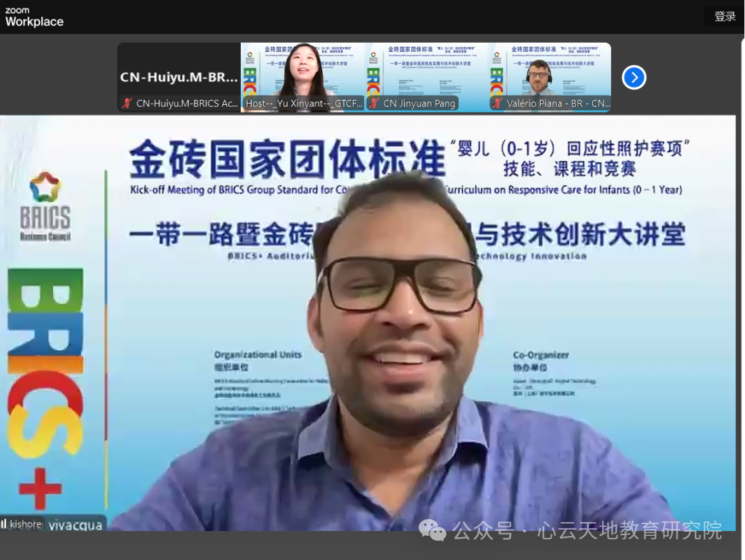The height and width of the screenshot is (560, 745).
Task: Select the kishore name label
Action: (x=26, y=524)
